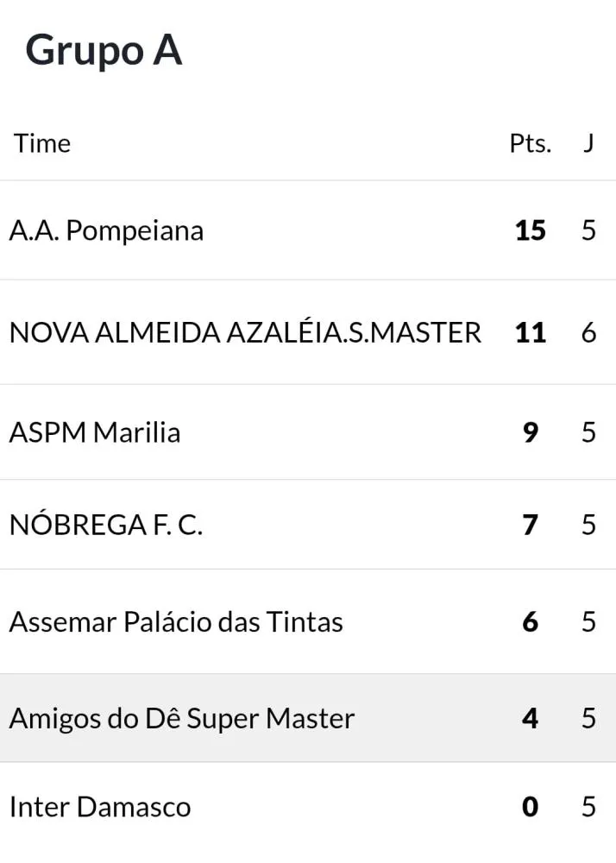Screen dimensions: 616x863
Task: Click the 4 points value for Amigos do Dê
Action: (531, 718)
